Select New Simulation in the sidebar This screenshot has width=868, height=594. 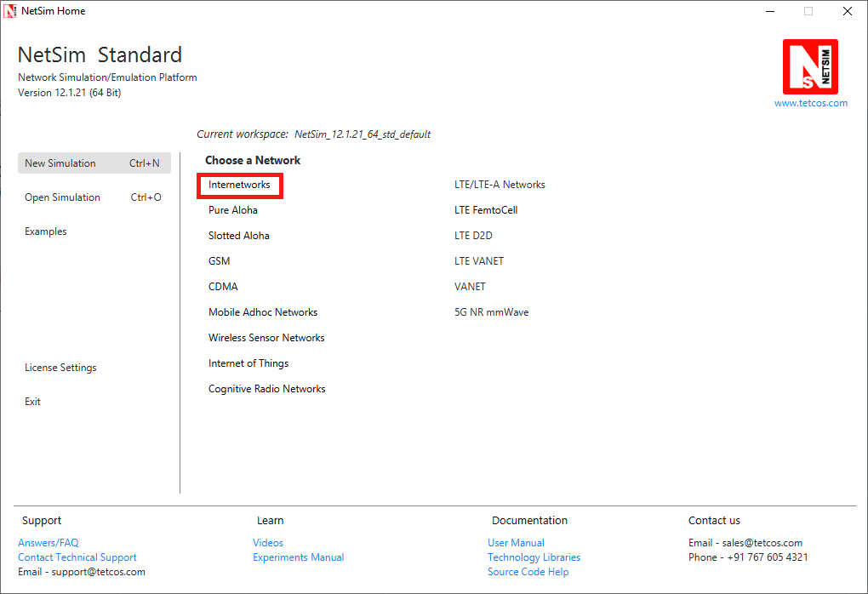[94, 163]
